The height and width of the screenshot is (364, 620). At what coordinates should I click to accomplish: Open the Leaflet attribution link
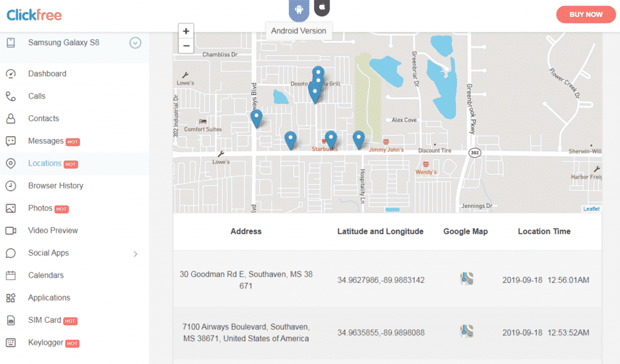[x=590, y=207]
